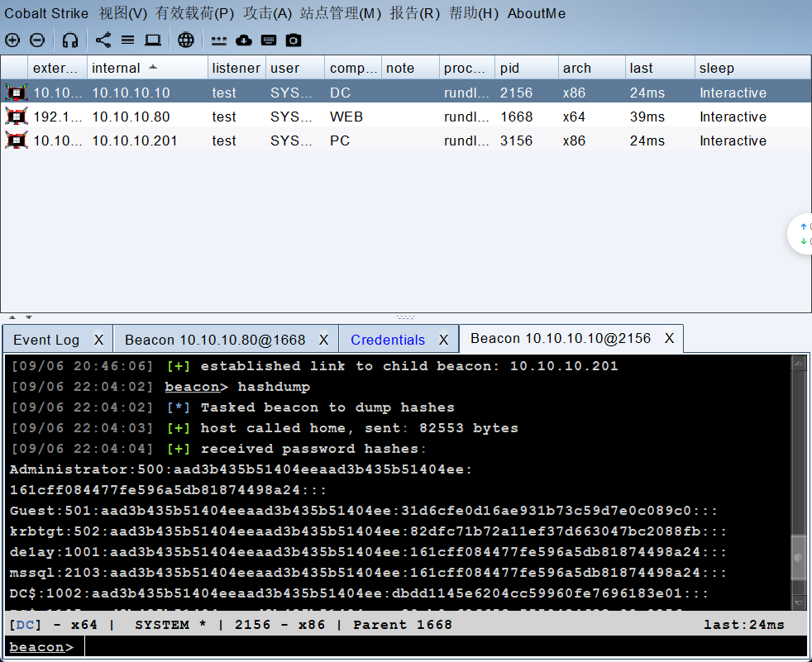The height and width of the screenshot is (662, 812).
Task: Click in the beacon command input field
Action: pos(446,646)
